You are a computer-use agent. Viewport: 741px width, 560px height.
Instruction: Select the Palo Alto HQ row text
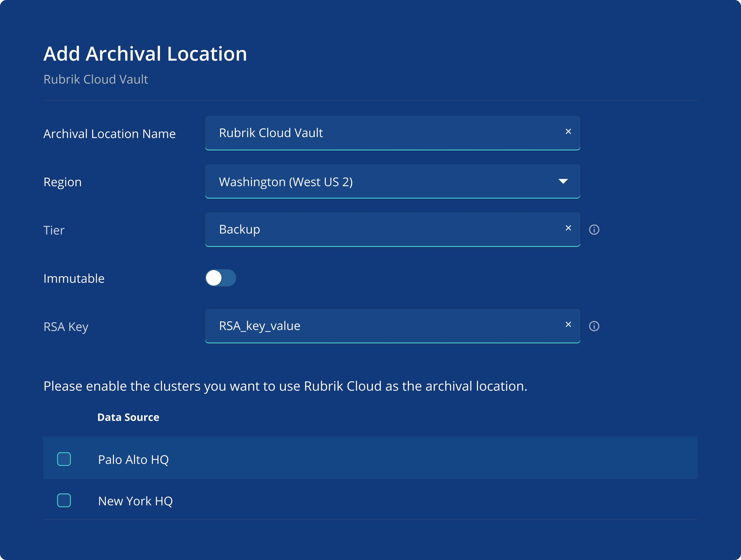click(133, 460)
